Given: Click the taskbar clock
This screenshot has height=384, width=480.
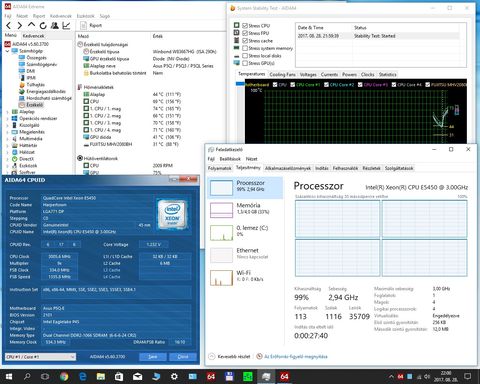Looking at the screenshot, I should pyautogui.click(x=446, y=377).
